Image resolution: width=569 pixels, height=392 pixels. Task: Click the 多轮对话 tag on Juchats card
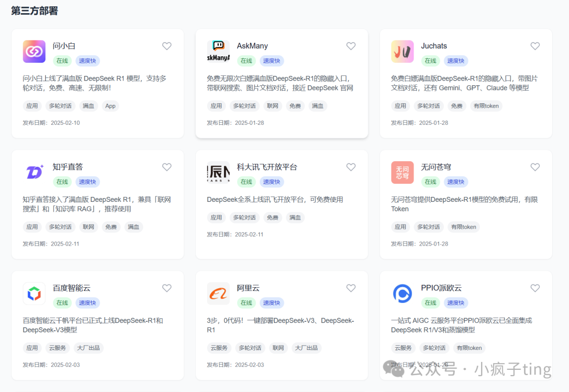point(428,106)
